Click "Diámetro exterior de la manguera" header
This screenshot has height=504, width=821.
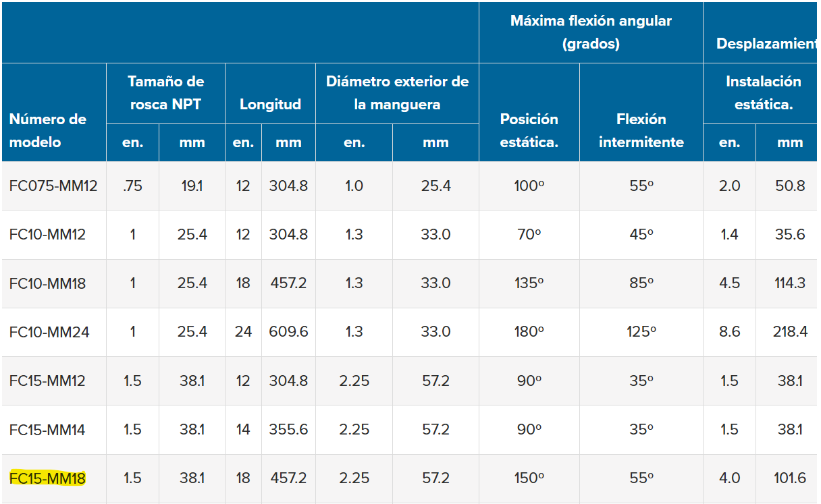click(397, 93)
